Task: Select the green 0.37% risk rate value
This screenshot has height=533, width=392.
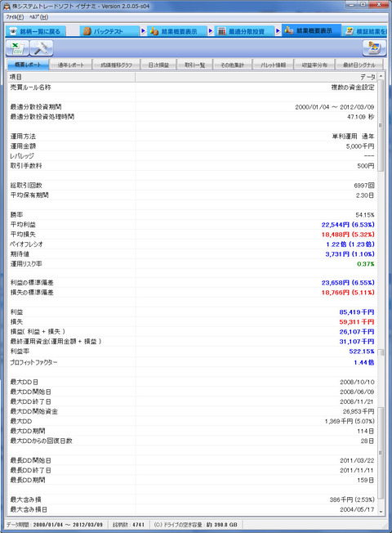Action: [366, 264]
